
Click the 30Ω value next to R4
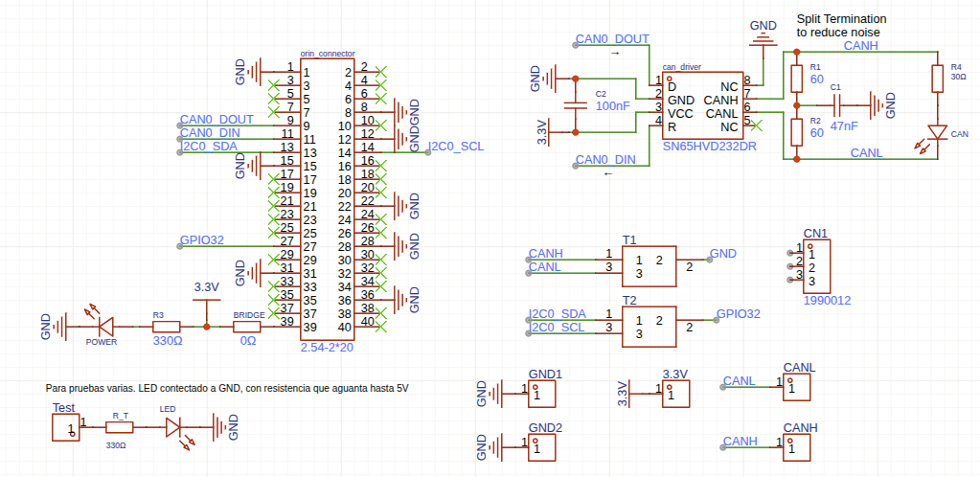pos(956,77)
